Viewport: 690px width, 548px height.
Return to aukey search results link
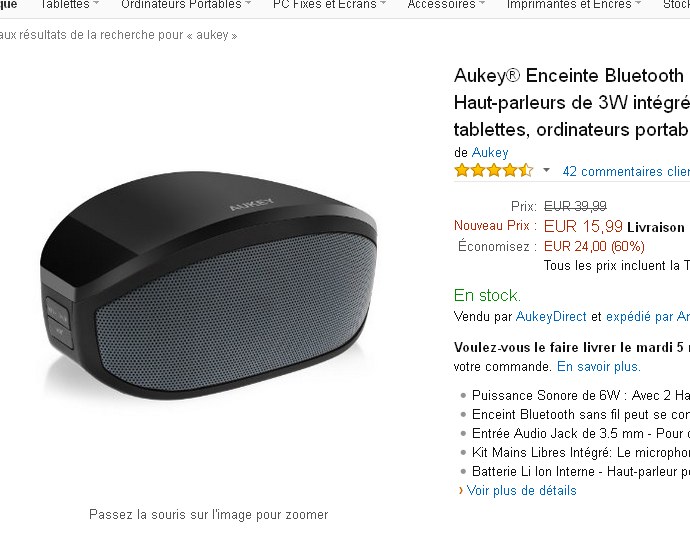[x=118, y=35]
